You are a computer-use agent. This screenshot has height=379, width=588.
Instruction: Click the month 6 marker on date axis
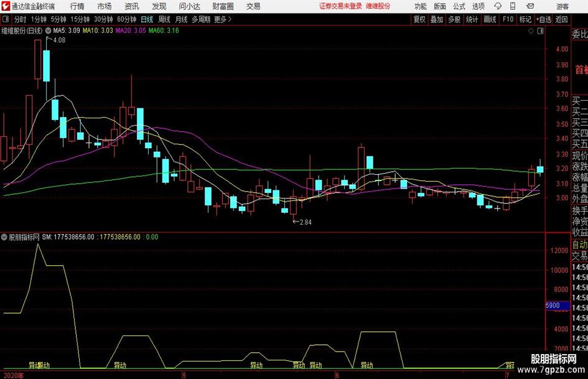point(337,375)
